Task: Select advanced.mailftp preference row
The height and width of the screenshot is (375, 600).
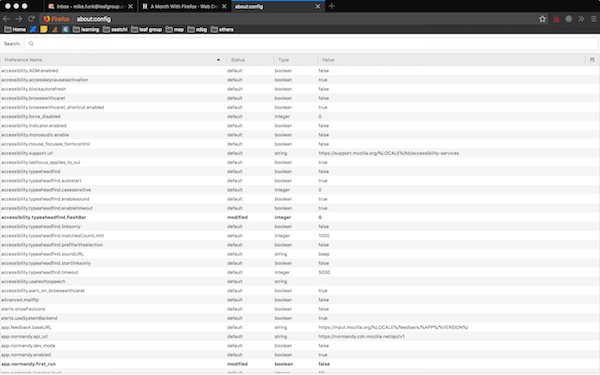Action: (x=300, y=300)
